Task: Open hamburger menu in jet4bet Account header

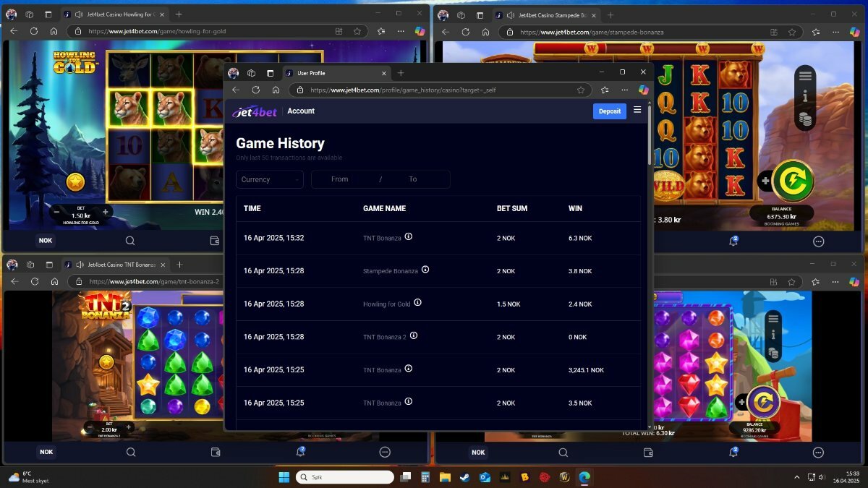Action: click(637, 110)
